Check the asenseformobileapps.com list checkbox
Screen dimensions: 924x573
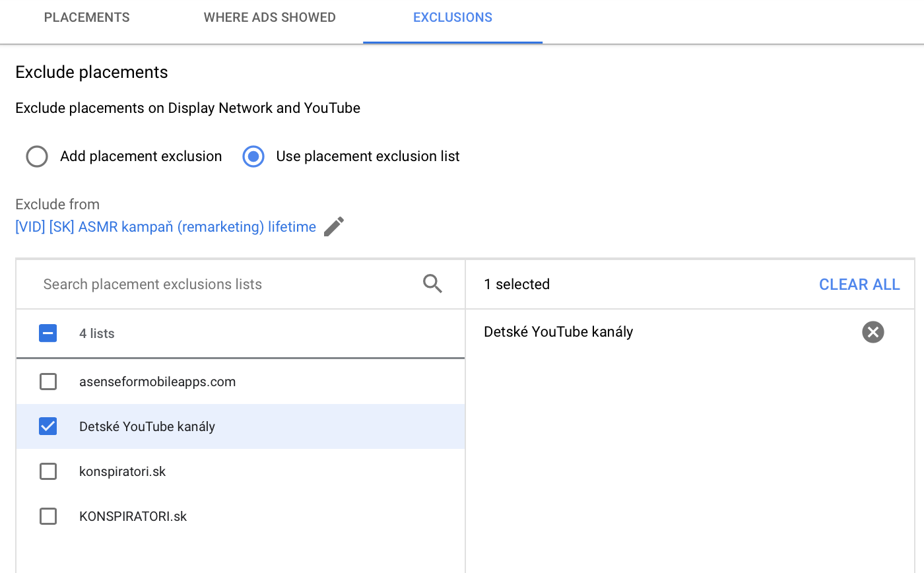pos(48,382)
